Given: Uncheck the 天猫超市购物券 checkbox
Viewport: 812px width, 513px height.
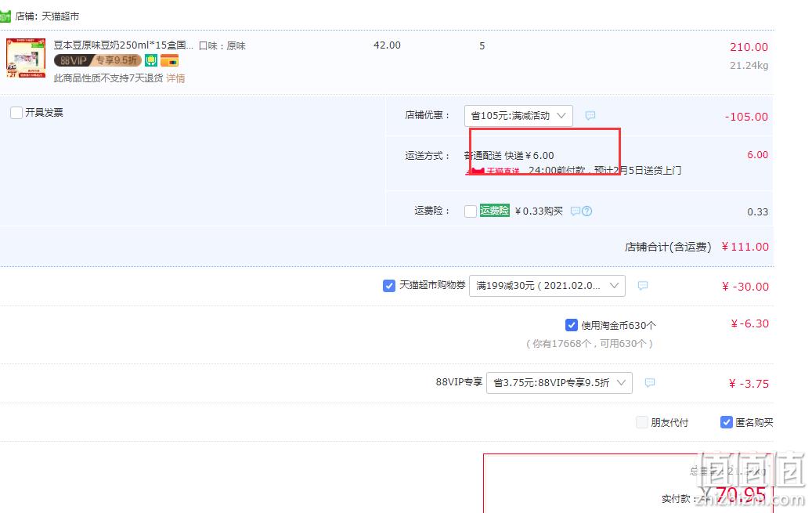Looking at the screenshot, I should [x=389, y=286].
